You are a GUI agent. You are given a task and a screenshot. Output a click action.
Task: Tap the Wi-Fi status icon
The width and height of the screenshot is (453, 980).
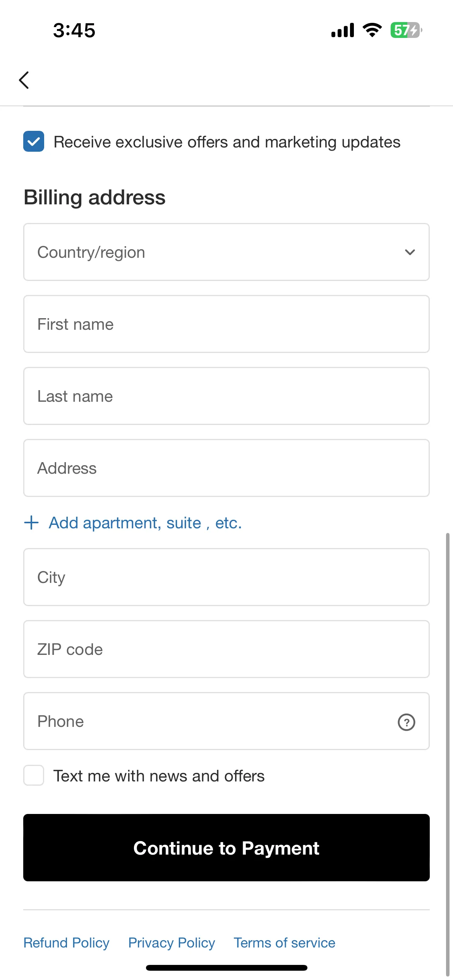tap(372, 30)
